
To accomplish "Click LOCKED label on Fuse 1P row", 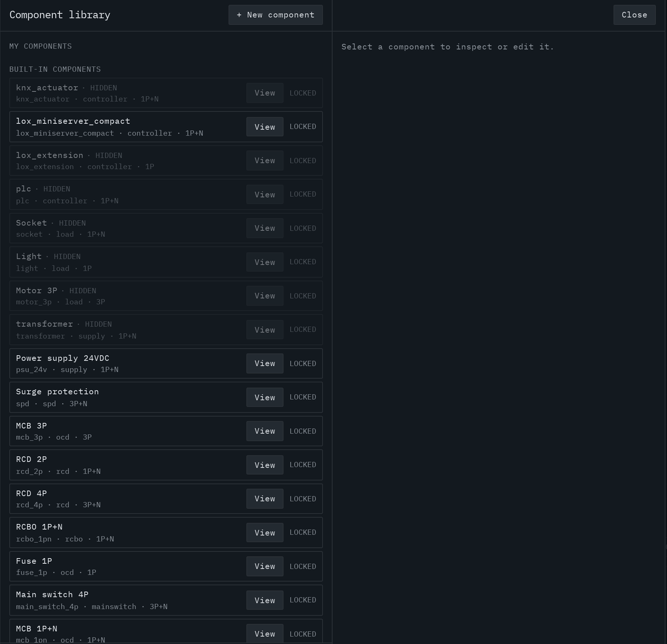I will pyautogui.click(x=303, y=566).
